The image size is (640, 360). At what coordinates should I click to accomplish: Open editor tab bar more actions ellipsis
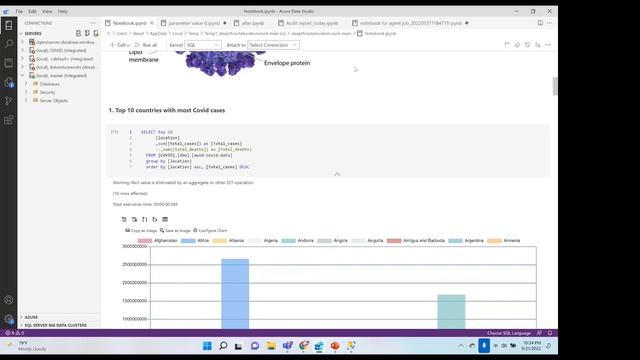[x=549, y=23]
